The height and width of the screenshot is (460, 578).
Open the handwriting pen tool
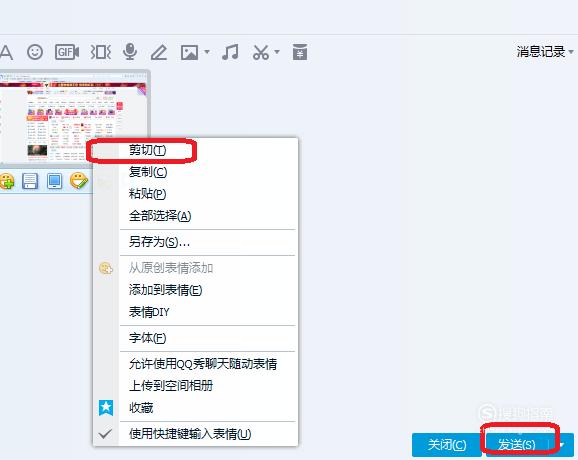coord(159,52)
